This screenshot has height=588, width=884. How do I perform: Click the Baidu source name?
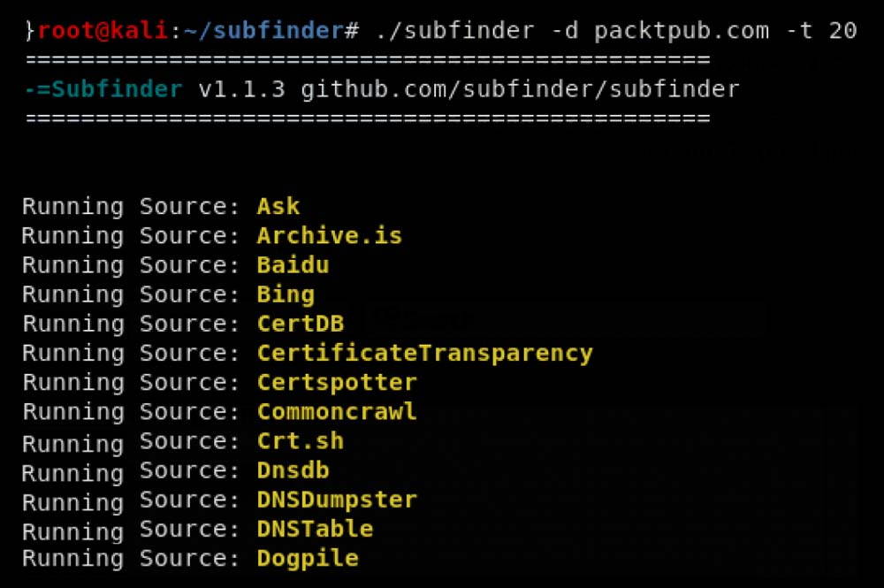point(293,265)
